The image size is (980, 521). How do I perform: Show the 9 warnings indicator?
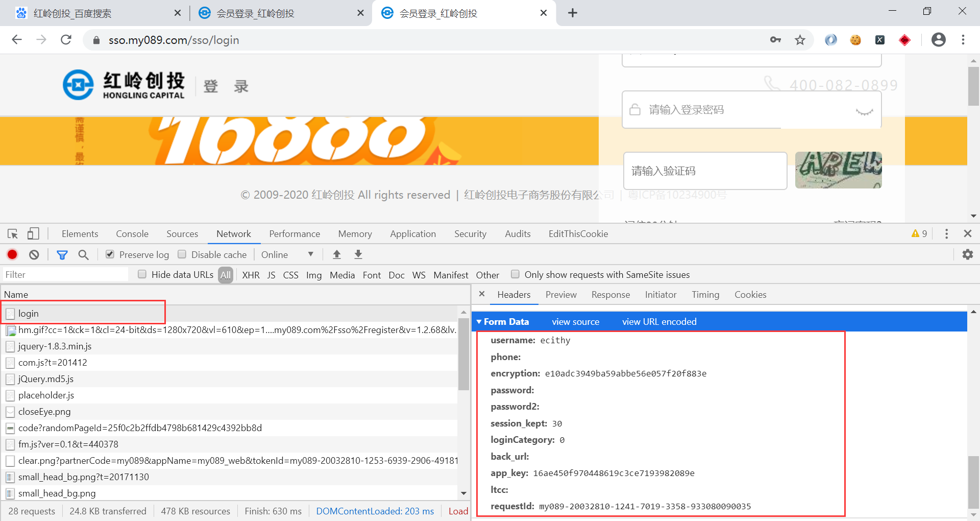[x=919, y=234]
